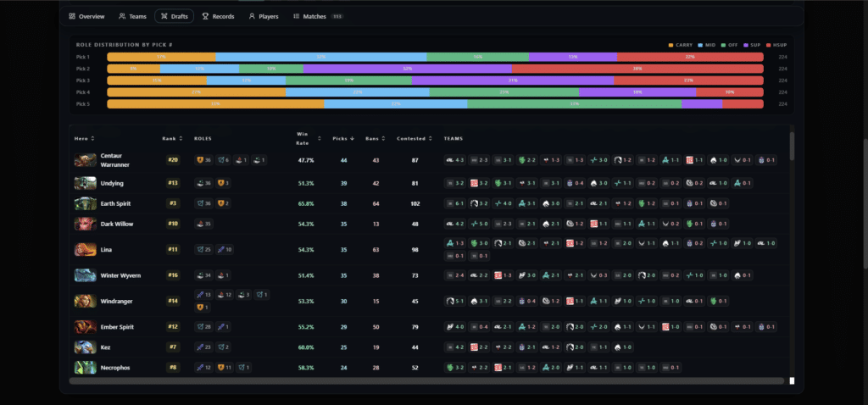Click Undying's hard support role badge 36
Viewport: 868px width, 405px height.
[x=203, y=183]
